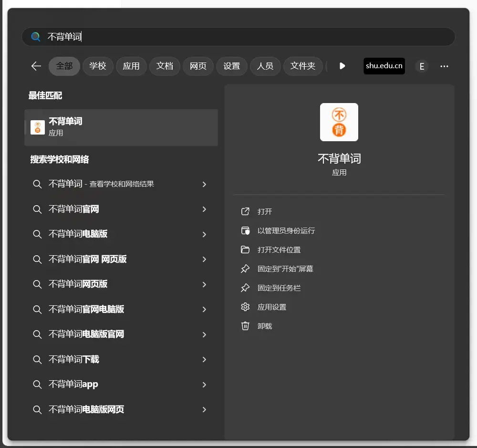Select the 不背单词下载 suggestion
Viewport: 477px width, 448px height.
tap(121, 359)
